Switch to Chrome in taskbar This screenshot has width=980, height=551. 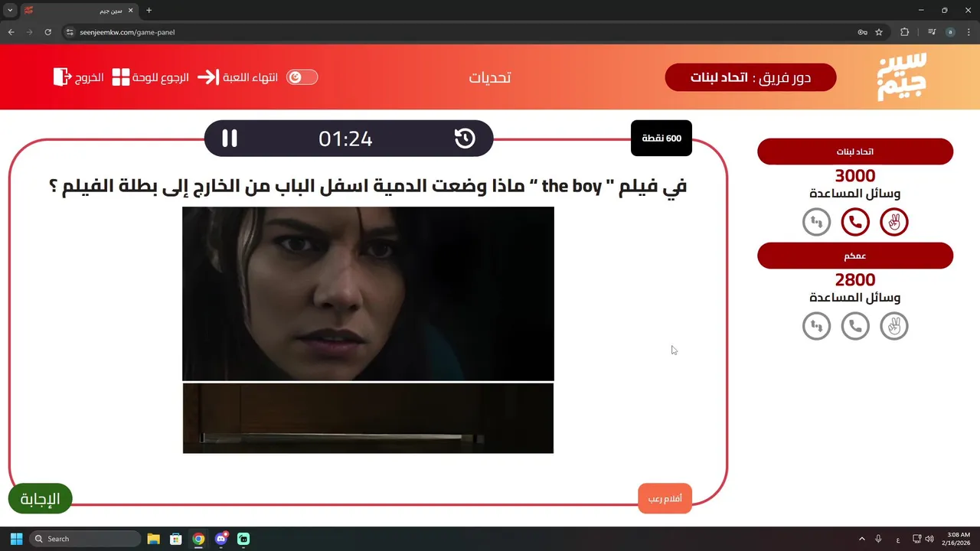click(x=198, y=539)
